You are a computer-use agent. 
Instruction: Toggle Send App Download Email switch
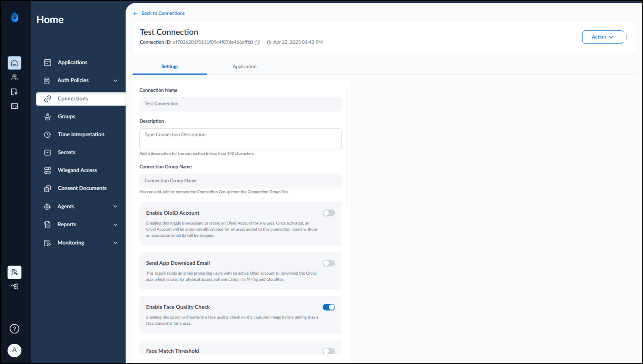[x=329, y=263]
